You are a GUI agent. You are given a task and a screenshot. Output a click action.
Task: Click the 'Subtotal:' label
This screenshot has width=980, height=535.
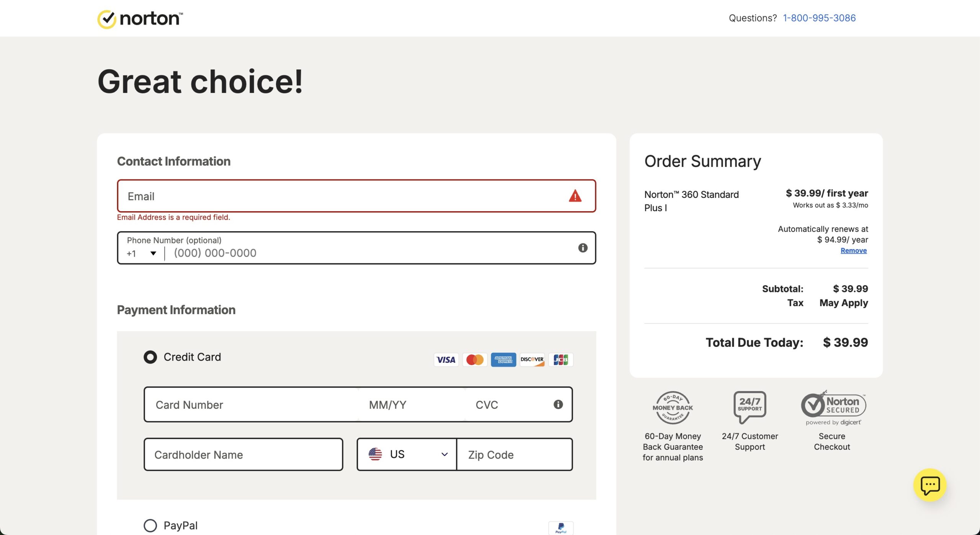782,289
